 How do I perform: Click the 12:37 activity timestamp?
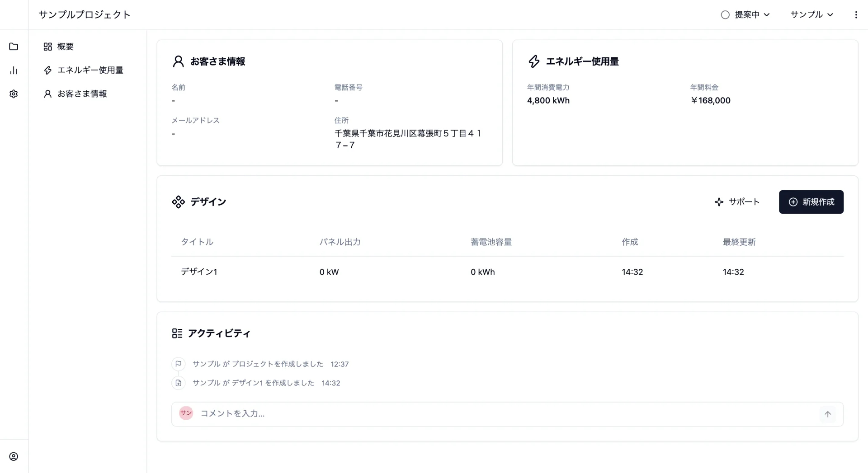tap(340, 364)
